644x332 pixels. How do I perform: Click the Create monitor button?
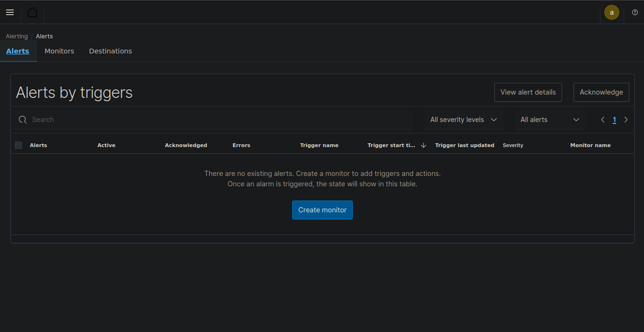click(322, 210)
